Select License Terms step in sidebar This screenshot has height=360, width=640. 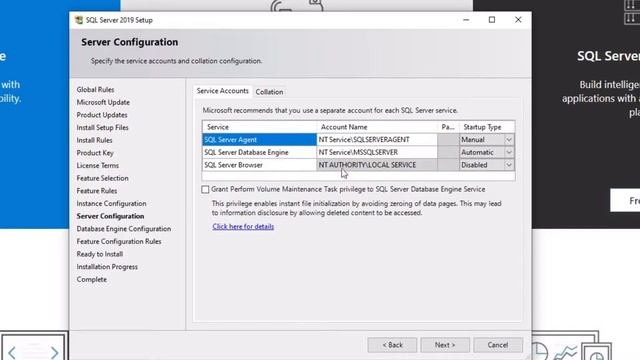point(98,165)
